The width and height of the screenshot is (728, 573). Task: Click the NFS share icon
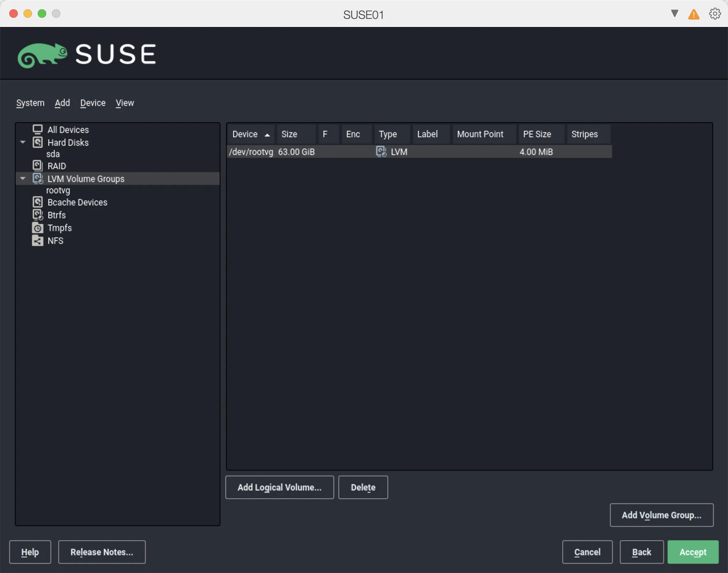[x=38, y=241]
